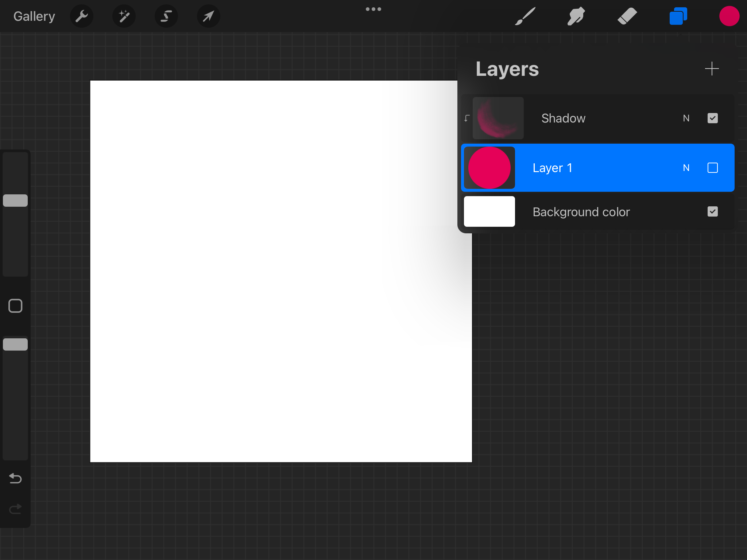This screenshot has width=747, height=560.
Task: Return to the Gallery
Action: (34, 16)
